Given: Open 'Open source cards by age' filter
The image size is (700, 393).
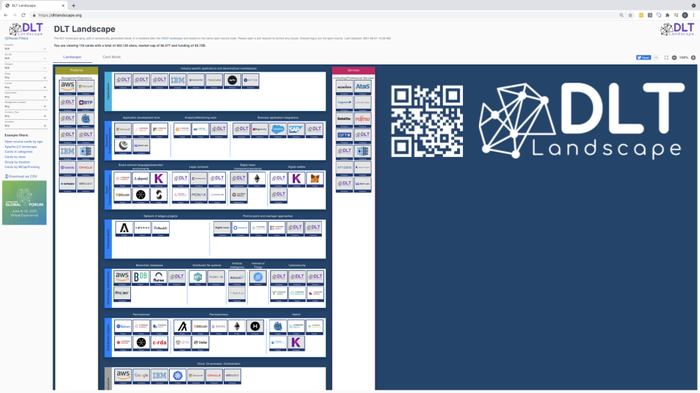Looking at the screenshot, I should point(24,142).
